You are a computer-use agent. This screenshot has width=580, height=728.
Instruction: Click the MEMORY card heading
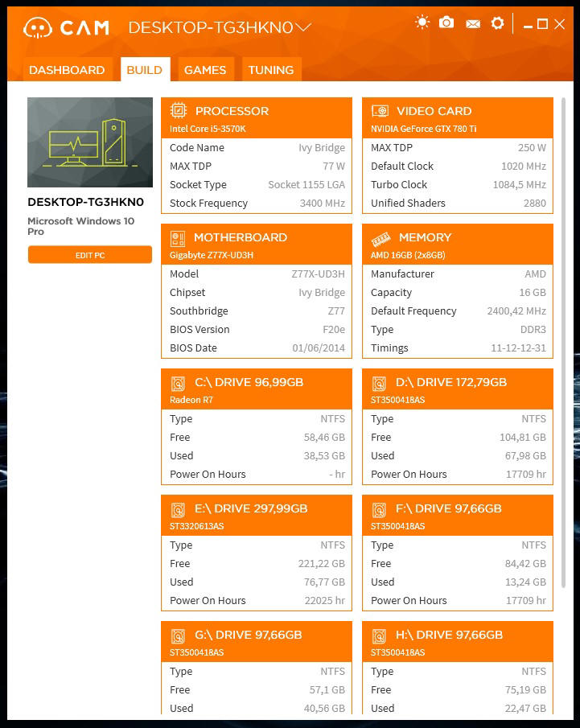point(425,237)
